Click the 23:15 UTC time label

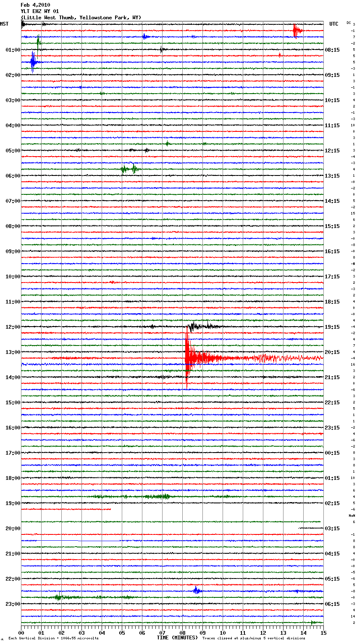coord(332,428)
